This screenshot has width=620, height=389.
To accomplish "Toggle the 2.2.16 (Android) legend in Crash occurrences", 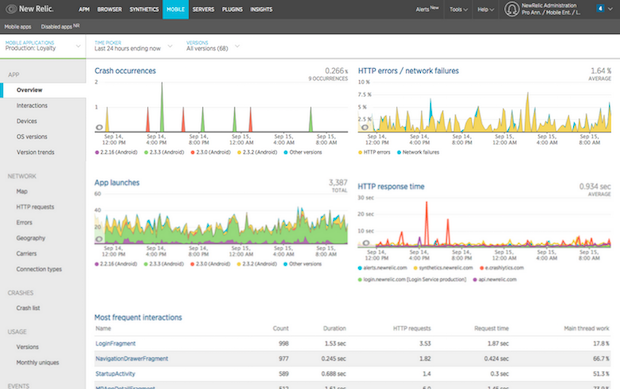I will click(x=116, y=152).
